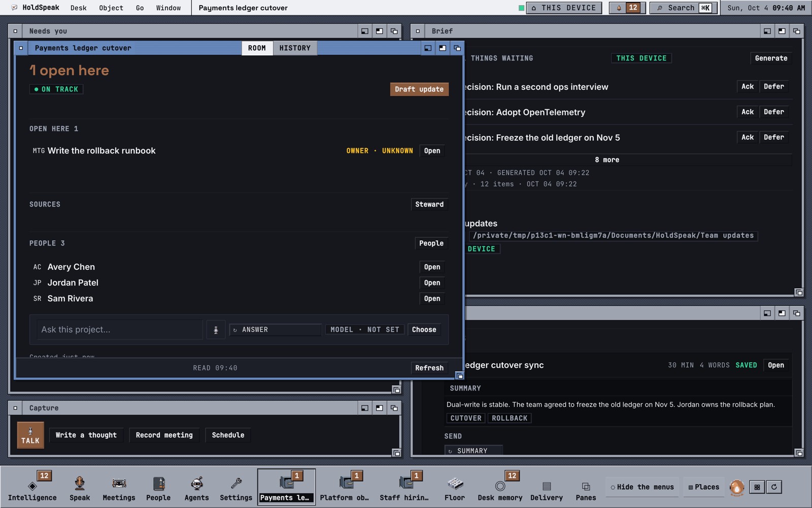This screenshot has height=508, width=812.
Task: Click the Search field in top bar
Action: 684,8
